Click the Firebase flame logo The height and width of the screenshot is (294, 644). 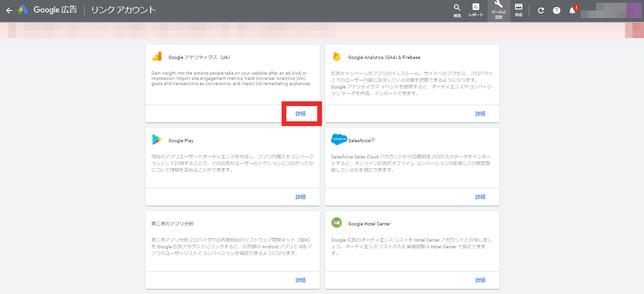coord(337,57)
